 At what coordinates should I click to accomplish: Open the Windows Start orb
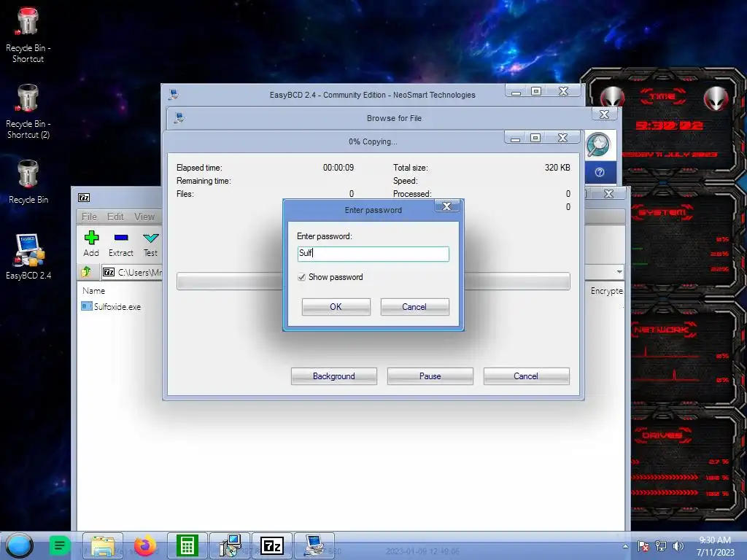[x=20, y=545]
